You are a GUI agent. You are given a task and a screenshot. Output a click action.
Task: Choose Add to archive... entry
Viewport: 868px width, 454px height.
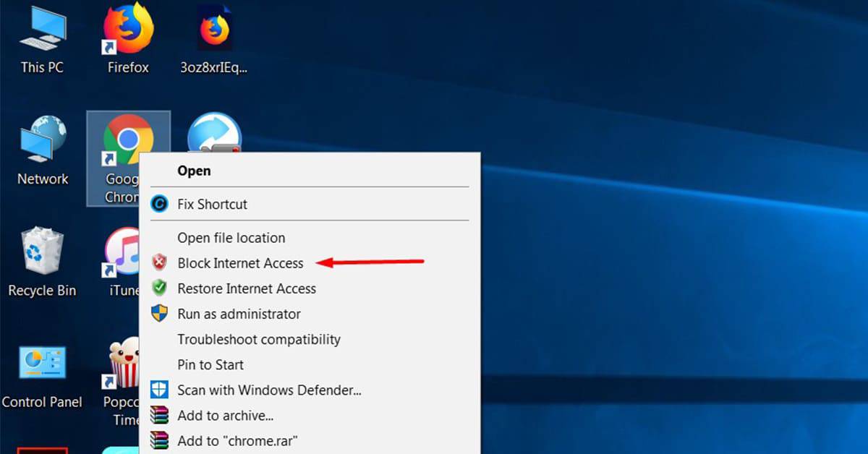309,416
